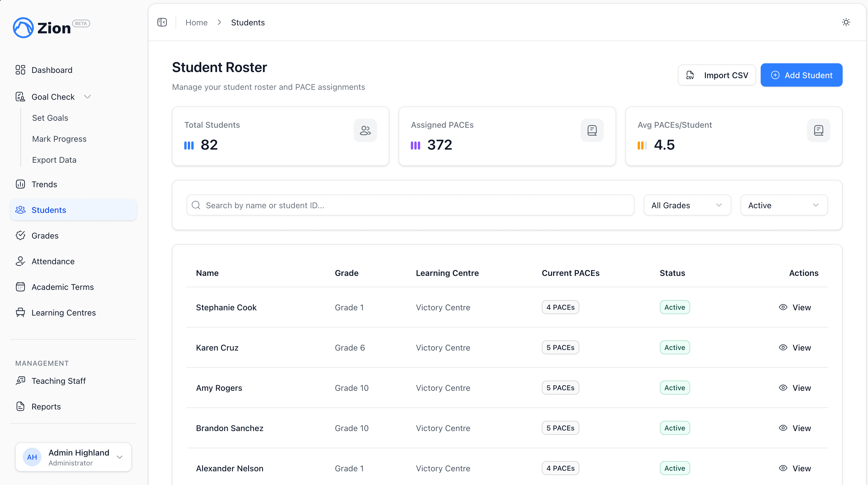868x485 pixels.
Task: Click the Attendance icon in sidebar
Action: [20, 261]
